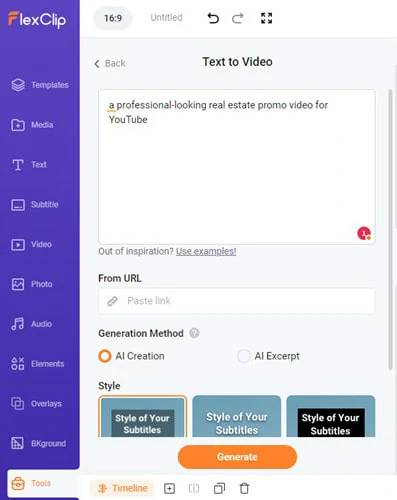The width and height of the screenshot is (397, 500).
Task: Click the Style section label
Action: [x=109, y=386]
